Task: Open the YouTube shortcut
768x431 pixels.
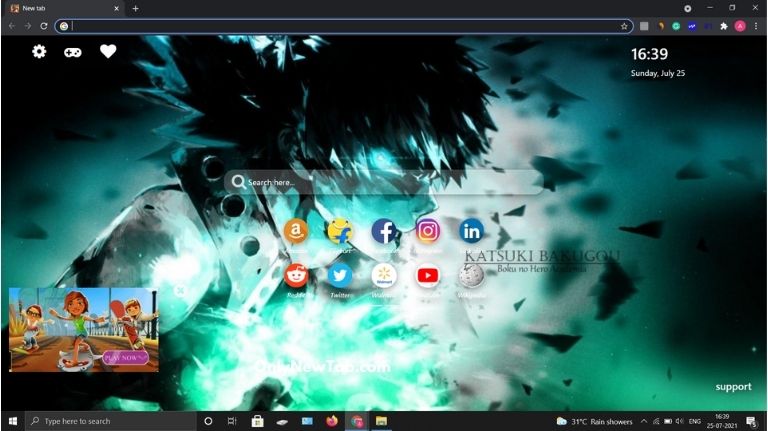Action: 428,275
